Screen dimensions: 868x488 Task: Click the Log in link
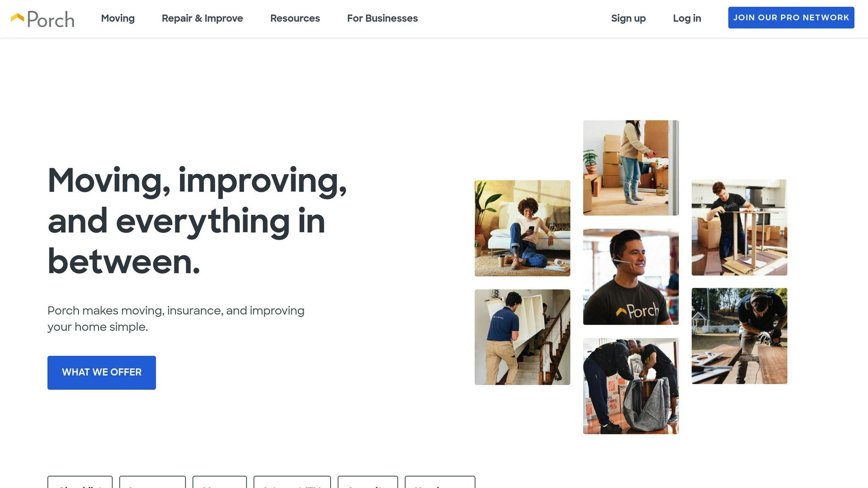point(687,18)
